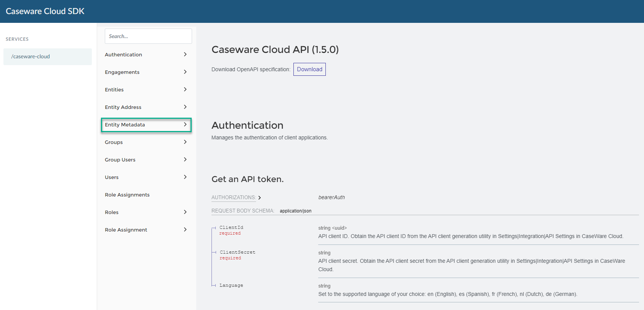The width and height of the screenshot is (644, 310).
Task: Click the ClientSecret property name
Action: 237,252
